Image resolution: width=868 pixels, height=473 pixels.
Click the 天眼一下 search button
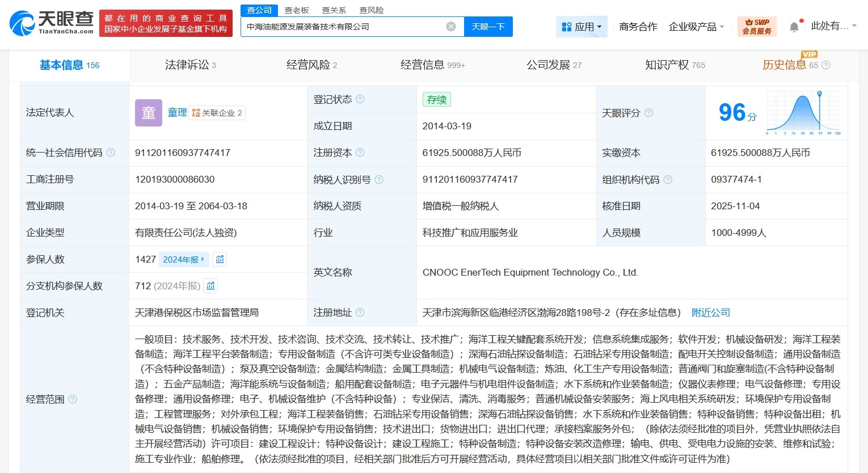coord(488,26)
